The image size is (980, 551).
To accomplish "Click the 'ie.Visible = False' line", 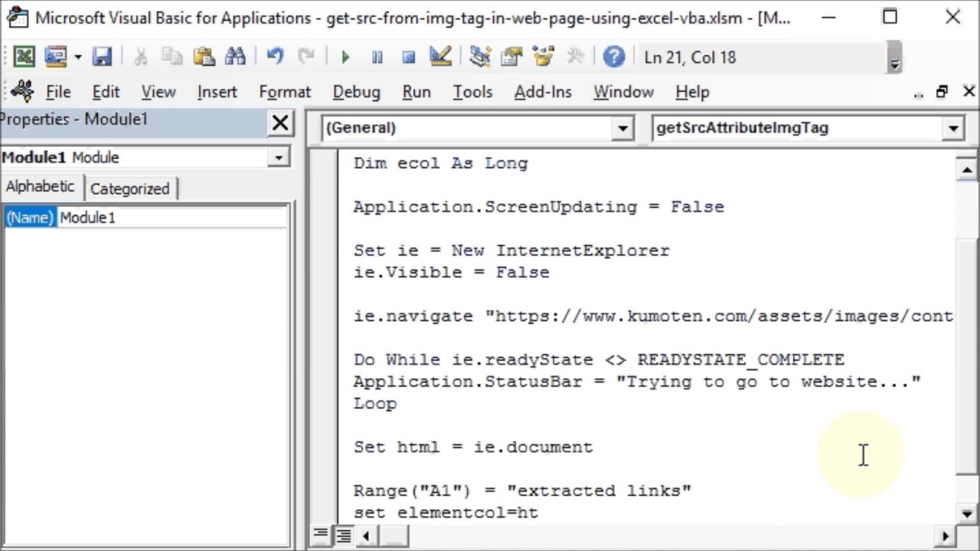I will point(451,272).
